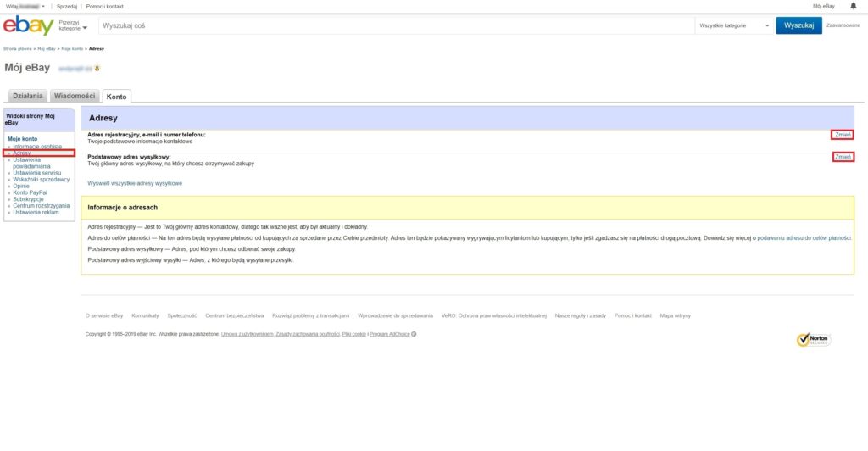Expand the Witaj user dropdown

pyautogui.click(x=25, y=6)
